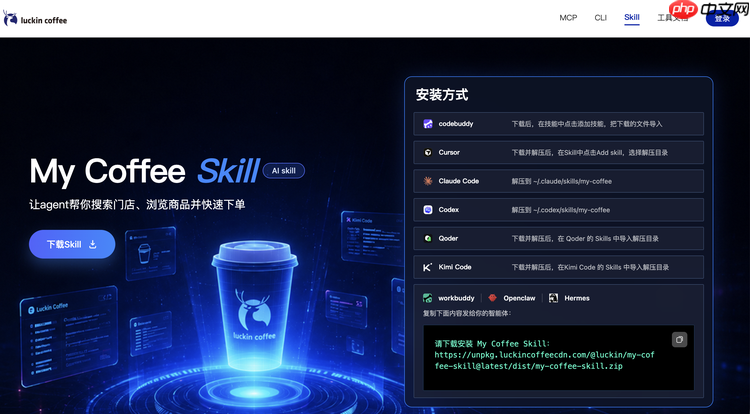
Task: Click the Cursor icon
Action: point(428,153)
